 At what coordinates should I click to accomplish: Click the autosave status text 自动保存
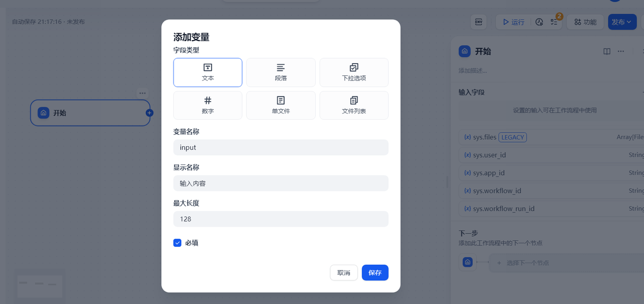click(x=48, y=22)
